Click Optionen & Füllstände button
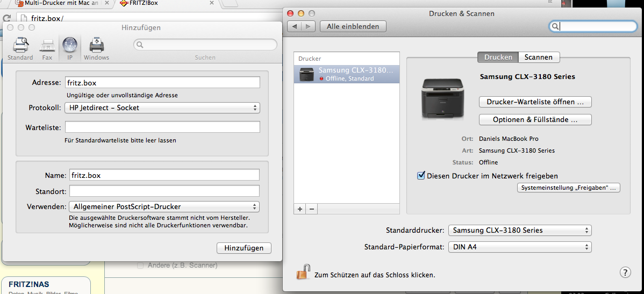 [x=535, y=119]
